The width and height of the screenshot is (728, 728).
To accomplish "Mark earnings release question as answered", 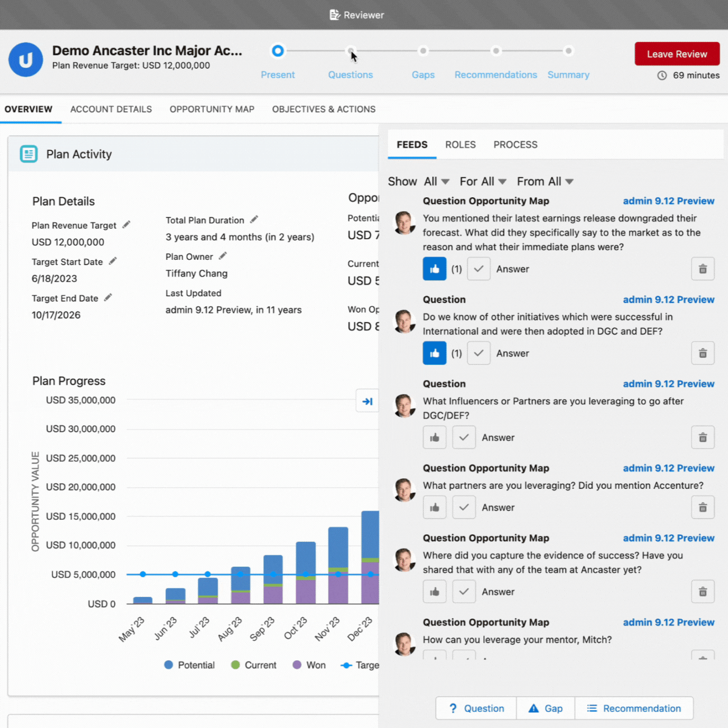I will coord(479,269).
